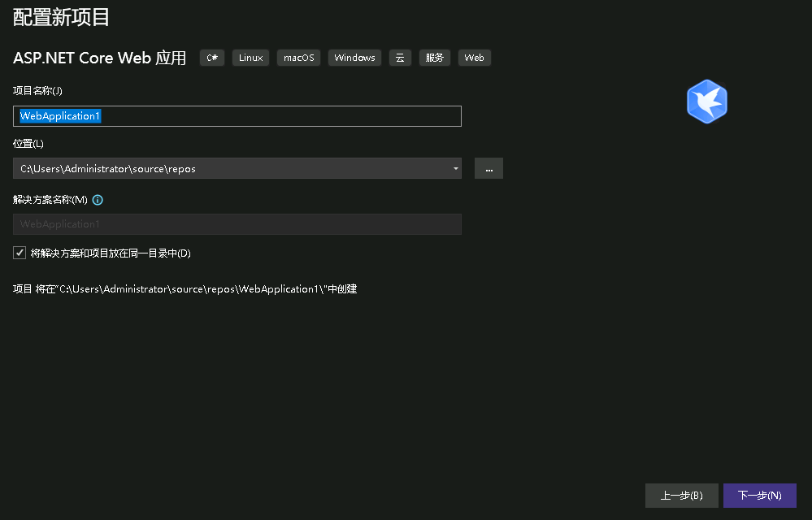Proceed with the 下一步(N) button
The width and height of the screenshot is (812, 520).
point(759,496)
